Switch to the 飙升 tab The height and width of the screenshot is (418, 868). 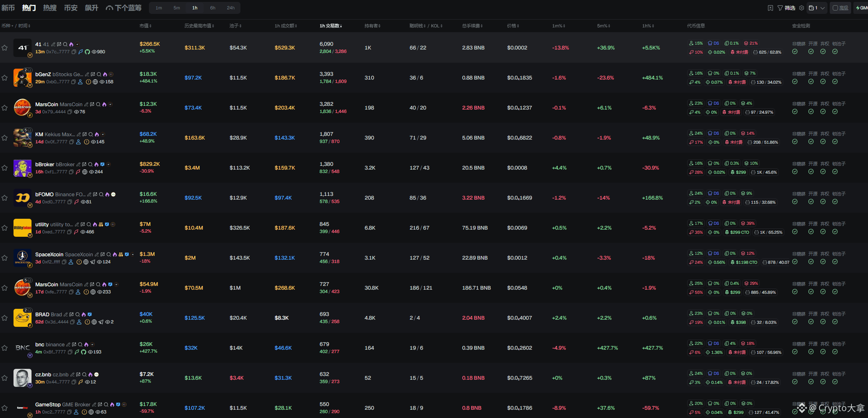coord(92,8)
